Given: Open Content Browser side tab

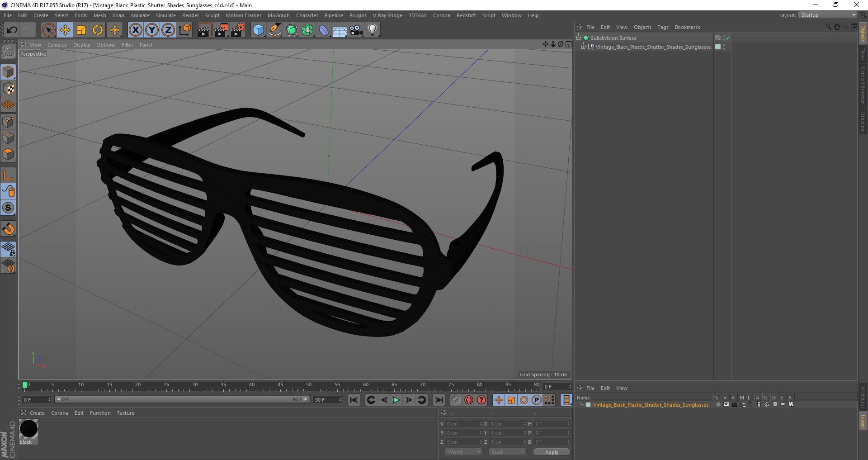Looking at the screenshot, I should (863, 85).
